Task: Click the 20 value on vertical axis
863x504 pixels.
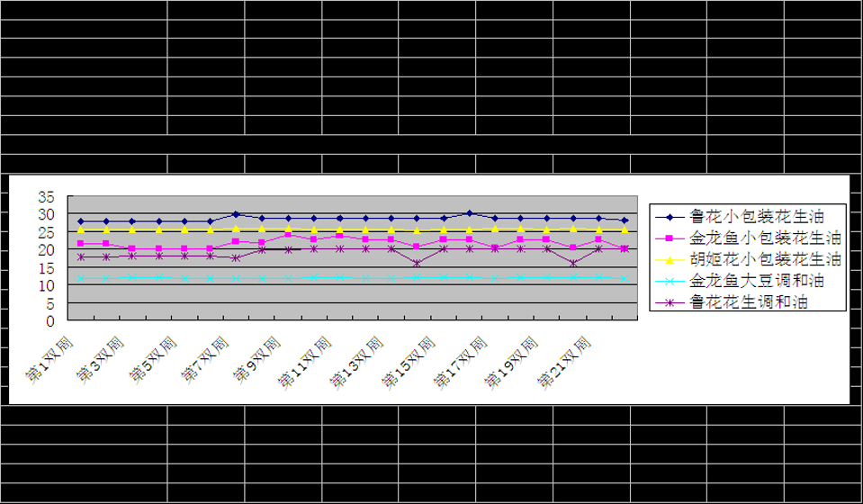Action: 46,250
